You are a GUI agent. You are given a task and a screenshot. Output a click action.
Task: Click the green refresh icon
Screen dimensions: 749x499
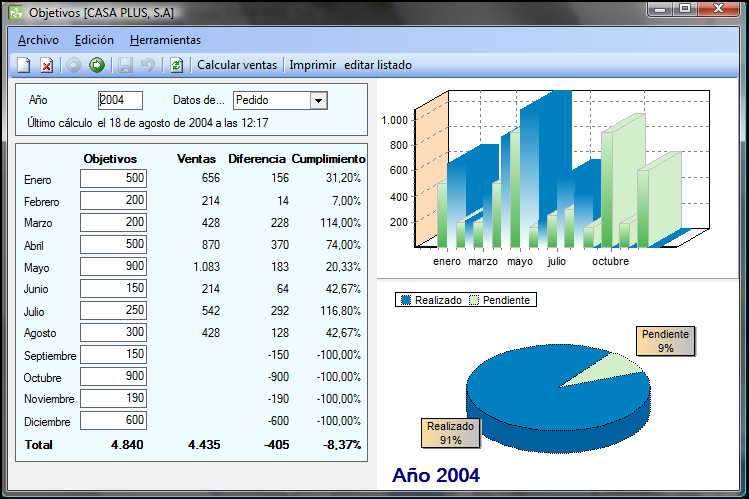tap(176, 65)
